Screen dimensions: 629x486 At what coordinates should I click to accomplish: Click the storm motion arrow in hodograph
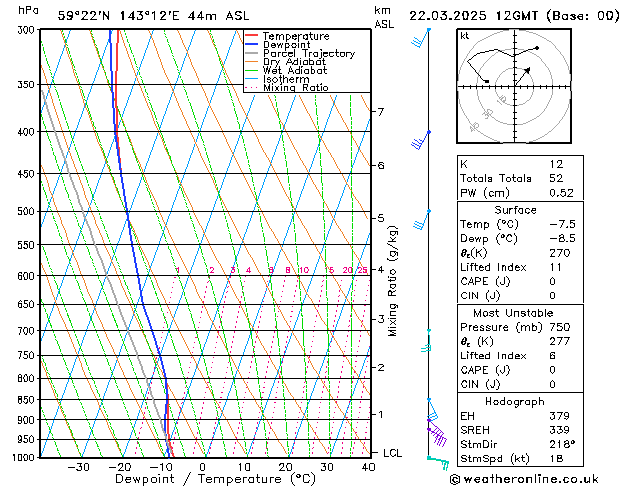click(523, 76)
